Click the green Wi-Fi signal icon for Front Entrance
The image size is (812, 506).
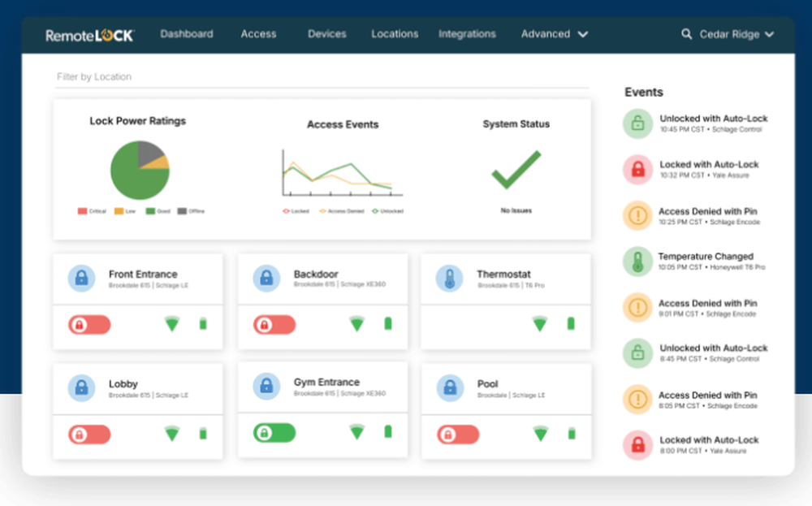pyautogui.click(x=171, y=324)
